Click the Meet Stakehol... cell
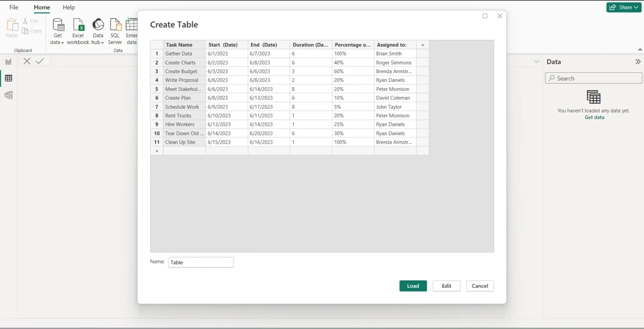The width and height of the screenshot is (644, 329). pos(184,89)
